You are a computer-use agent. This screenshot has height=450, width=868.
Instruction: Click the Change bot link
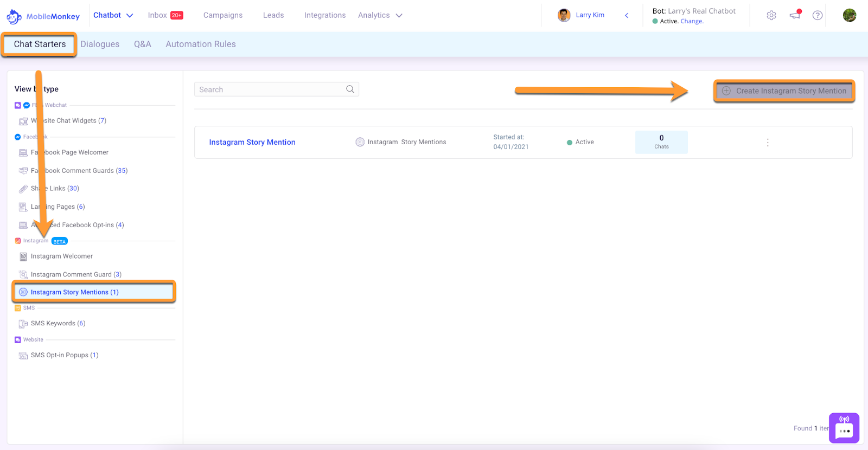pos(692,22)
